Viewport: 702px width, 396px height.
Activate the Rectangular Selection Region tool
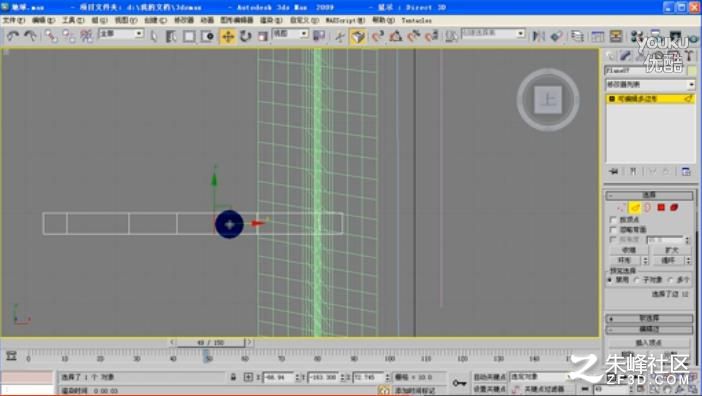tap(189, 36)
